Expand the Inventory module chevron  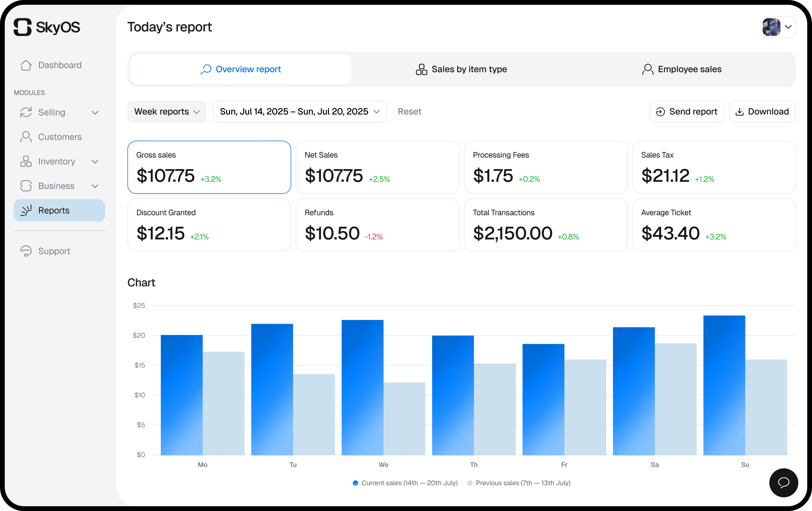point(95,162)
